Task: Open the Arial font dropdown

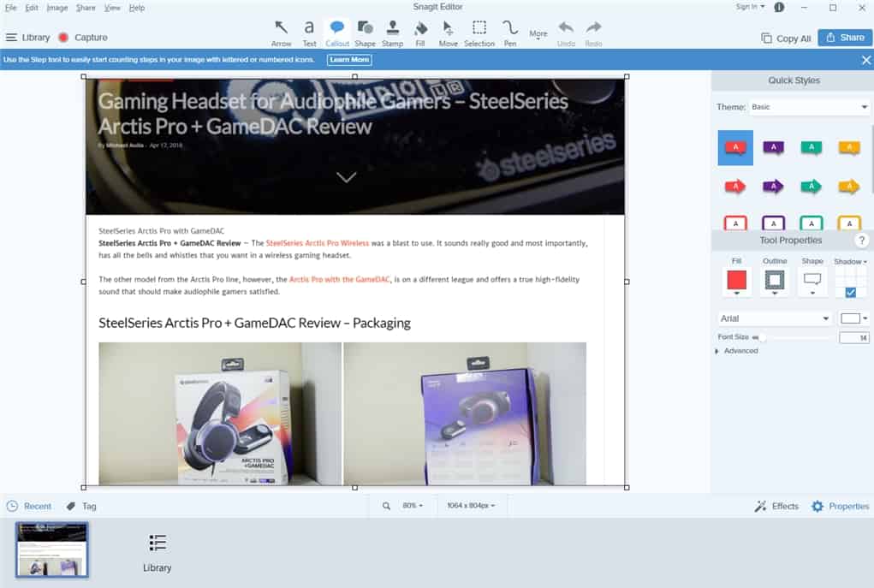Action: (775, 318)
